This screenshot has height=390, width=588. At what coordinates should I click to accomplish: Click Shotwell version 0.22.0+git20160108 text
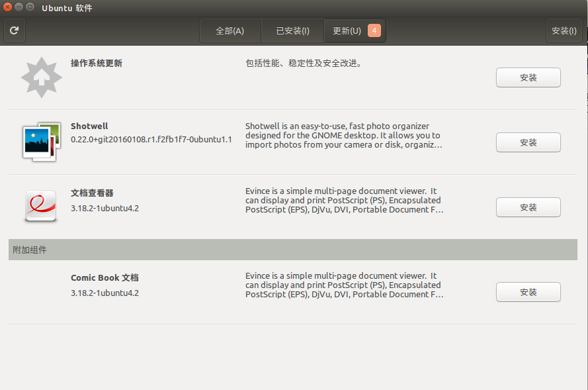click(x=151, y=140)
